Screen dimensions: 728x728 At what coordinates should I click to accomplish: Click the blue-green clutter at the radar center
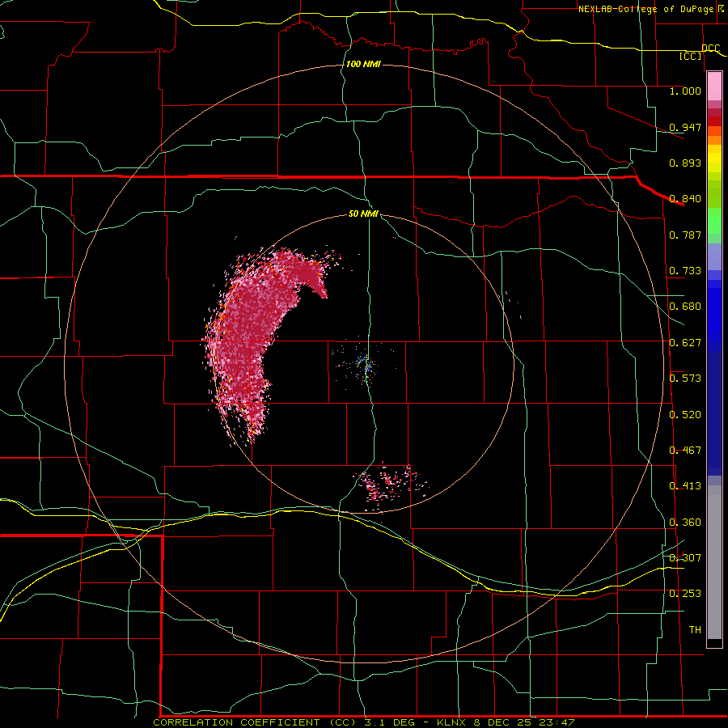(365, 366)
